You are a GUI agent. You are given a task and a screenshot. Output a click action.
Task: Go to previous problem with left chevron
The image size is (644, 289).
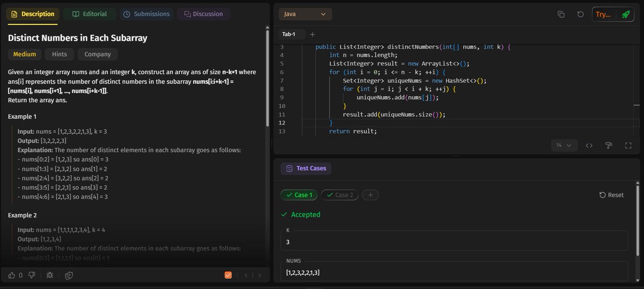click(x=246, y=275)
